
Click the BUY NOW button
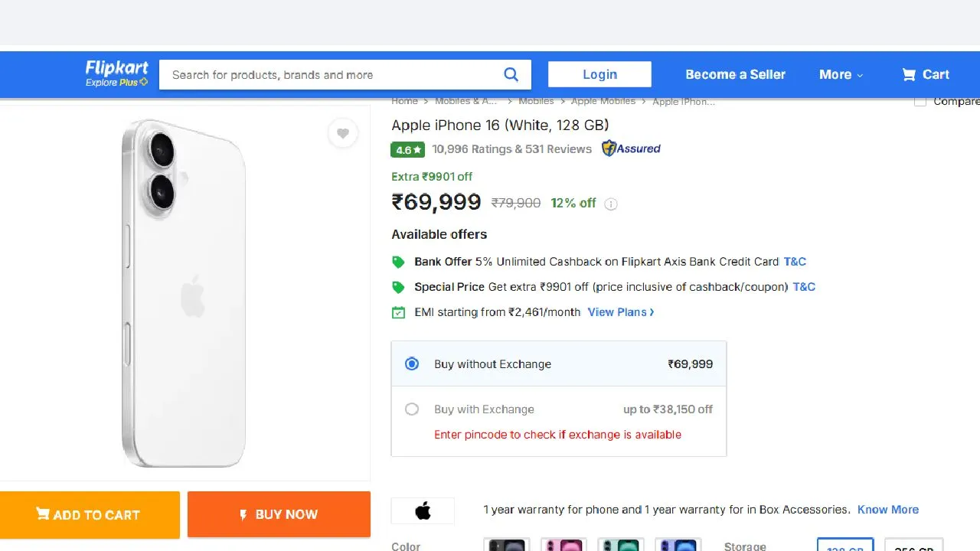[x=279, y=514]
